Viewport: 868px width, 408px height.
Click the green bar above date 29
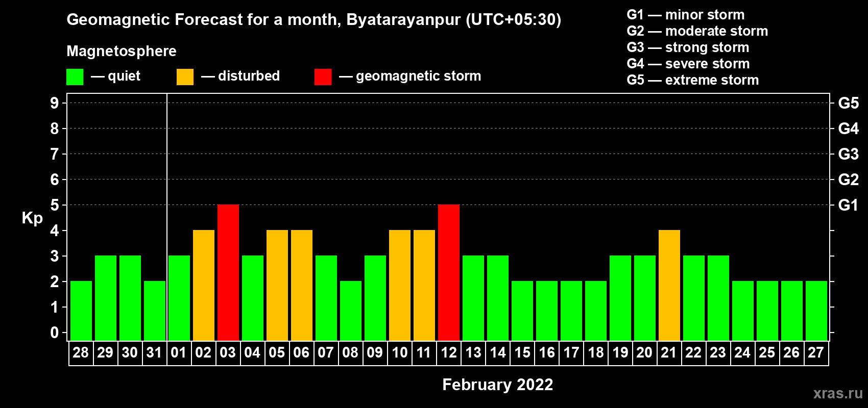click(106, 298)
